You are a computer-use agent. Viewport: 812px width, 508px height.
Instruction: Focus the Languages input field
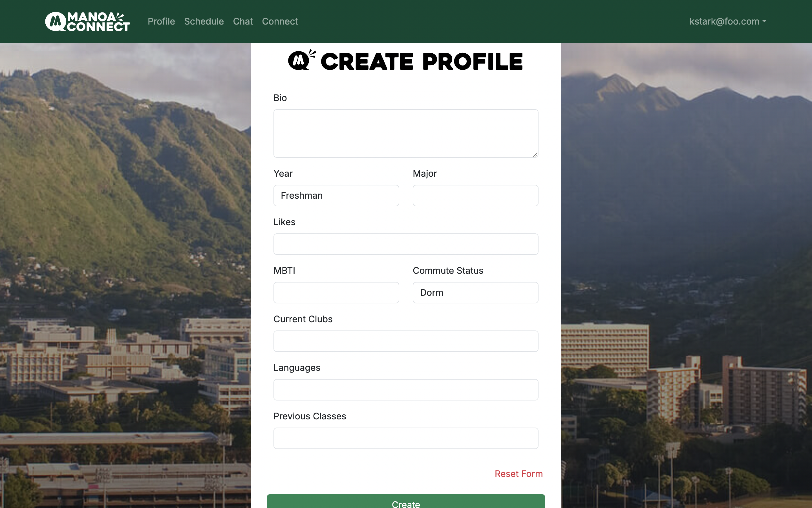(x=406, y=390)
